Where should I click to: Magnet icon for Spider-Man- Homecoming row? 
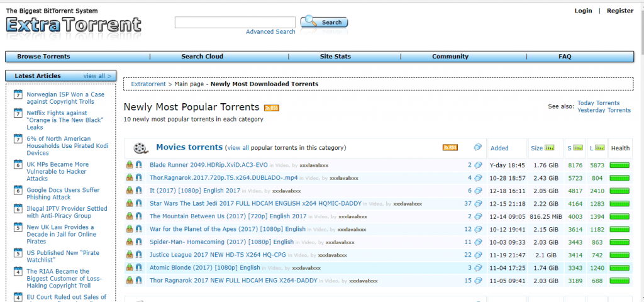point(139,242)
